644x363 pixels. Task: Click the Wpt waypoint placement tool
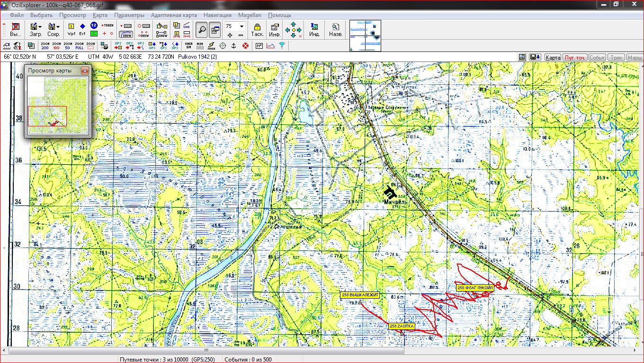(71, 29)
